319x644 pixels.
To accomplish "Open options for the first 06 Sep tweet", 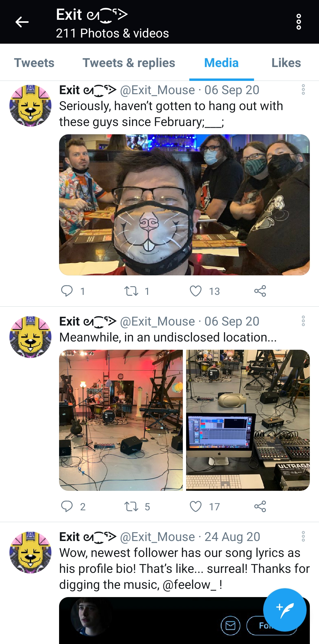I will pyautogui.click(x=303, y=89).
